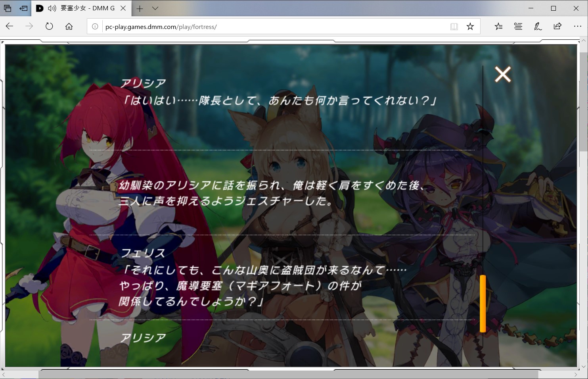
Task: Close the 要塞少女 tab
Action: point(123,8)
